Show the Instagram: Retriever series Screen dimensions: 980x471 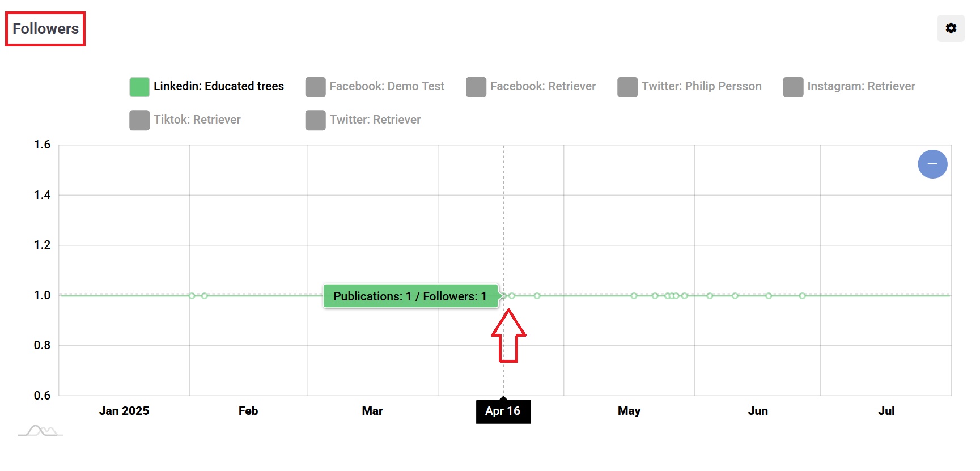coord(849,86)
